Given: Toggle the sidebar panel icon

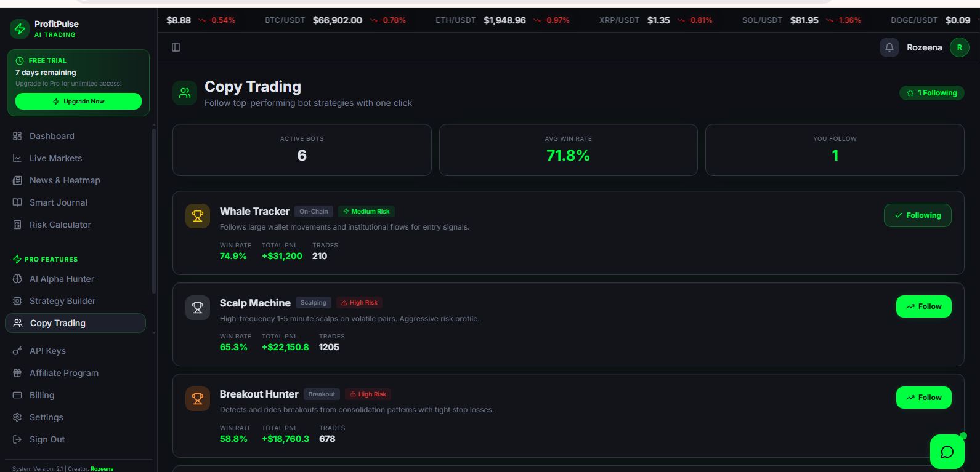Looking at the screenshot, I should tap(176, 47).
